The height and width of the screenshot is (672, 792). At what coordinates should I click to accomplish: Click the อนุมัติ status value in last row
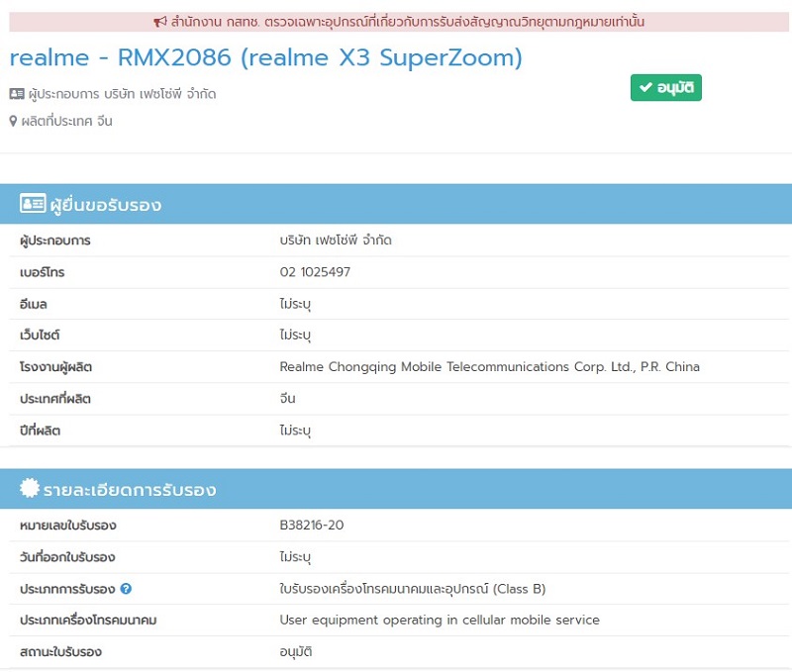pyautogui.click(x=295, y=652)
